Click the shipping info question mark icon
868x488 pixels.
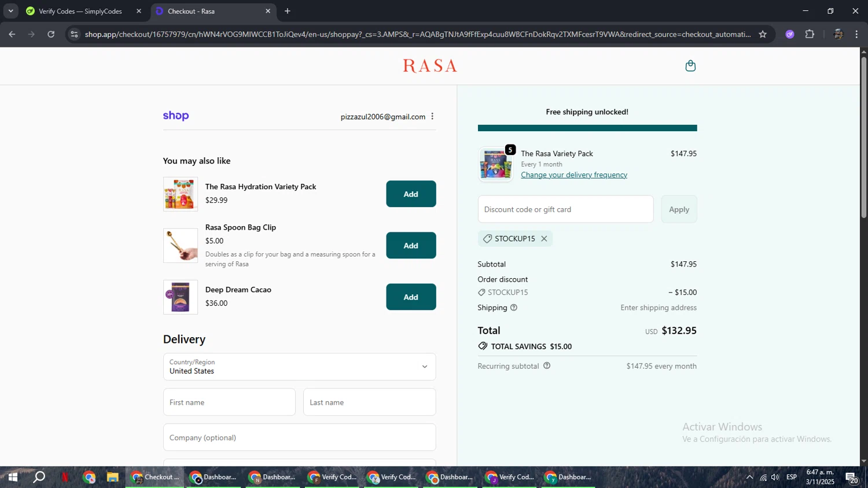pos(513,308)
